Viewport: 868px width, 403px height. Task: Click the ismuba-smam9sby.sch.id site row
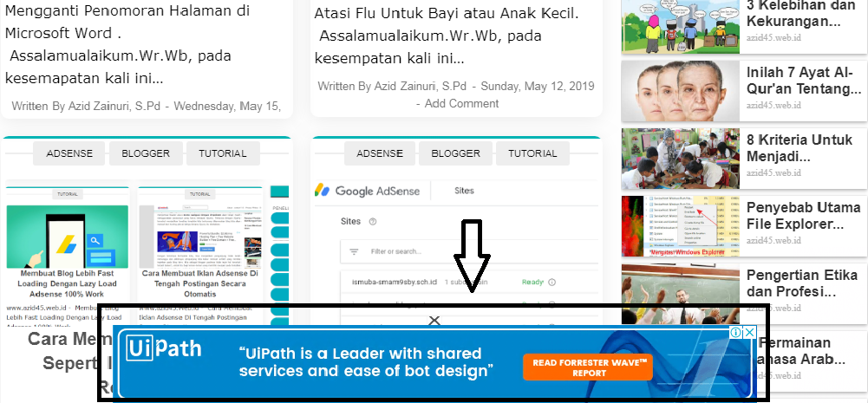point(469,283)
